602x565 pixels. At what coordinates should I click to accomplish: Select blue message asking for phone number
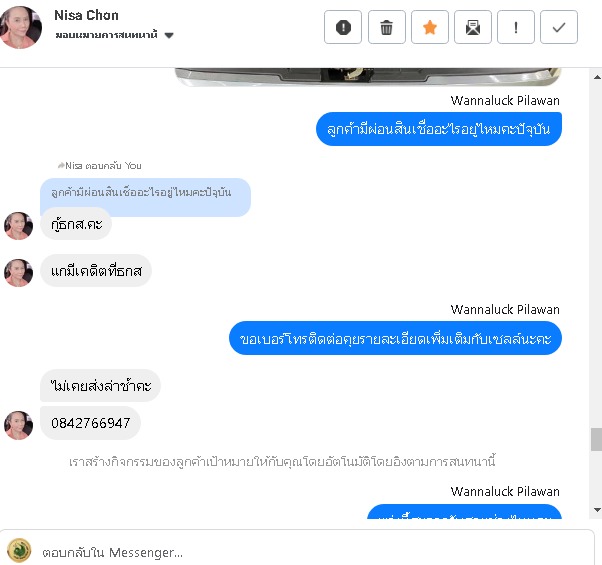395,338
